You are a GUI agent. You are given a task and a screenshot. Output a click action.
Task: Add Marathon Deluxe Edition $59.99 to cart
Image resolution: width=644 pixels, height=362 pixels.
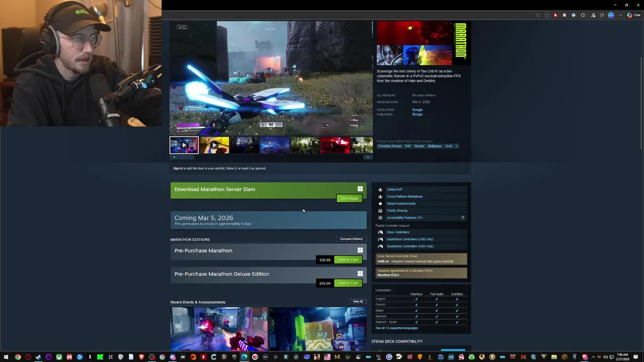tap(348, 283)
